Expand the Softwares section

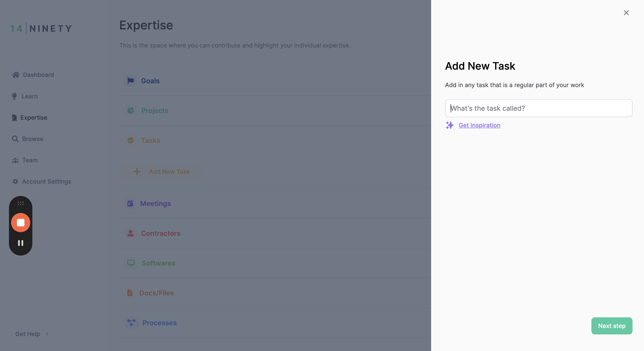[158, 263]
